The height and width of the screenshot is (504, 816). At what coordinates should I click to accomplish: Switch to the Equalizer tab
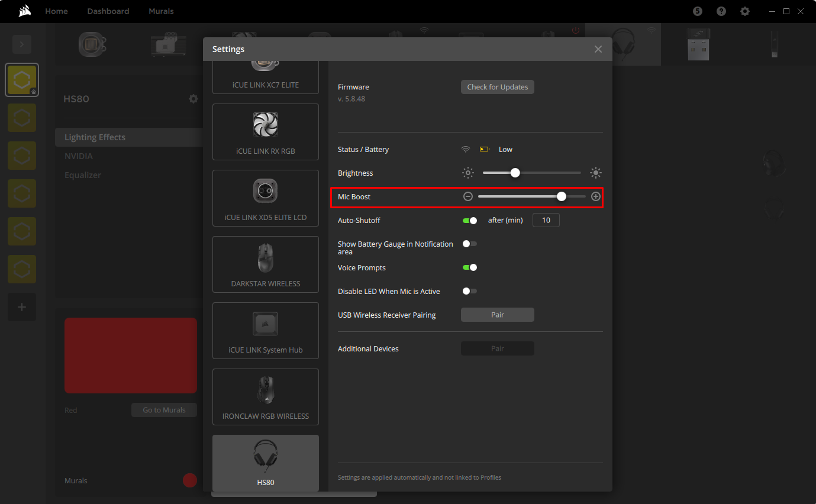coord(83,175)
